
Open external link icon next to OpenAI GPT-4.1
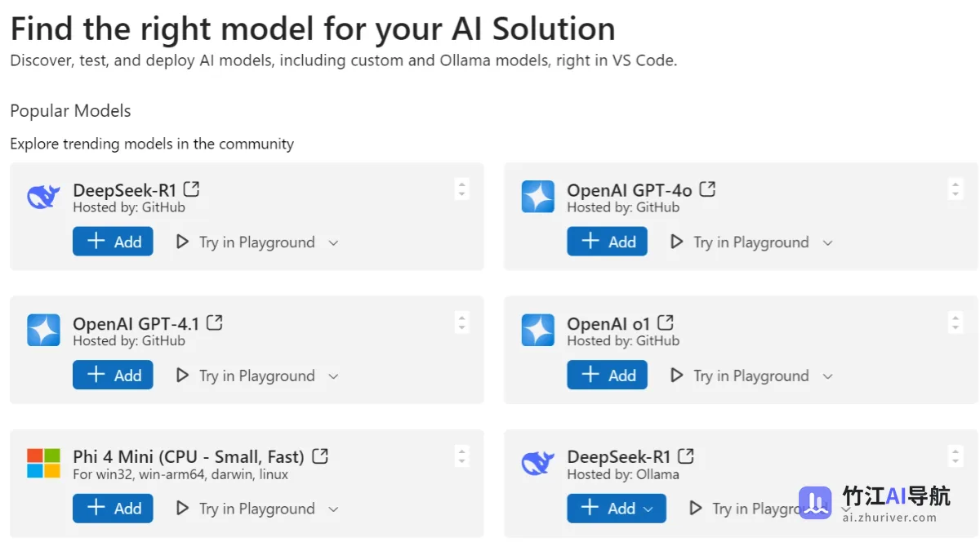point(214,322)
